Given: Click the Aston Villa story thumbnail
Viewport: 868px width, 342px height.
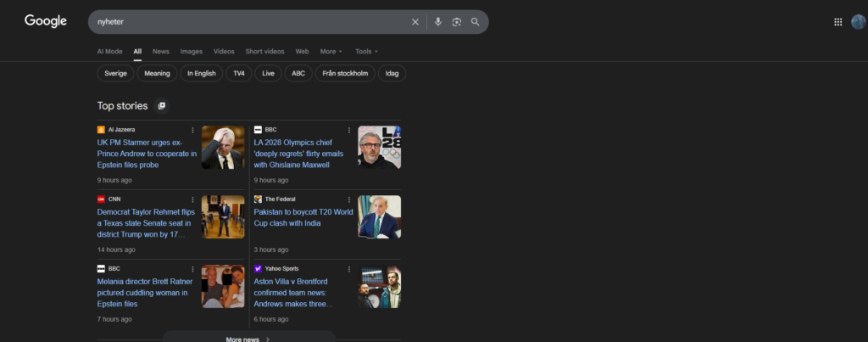Looking at the screenshot, I should click(379, 286).
